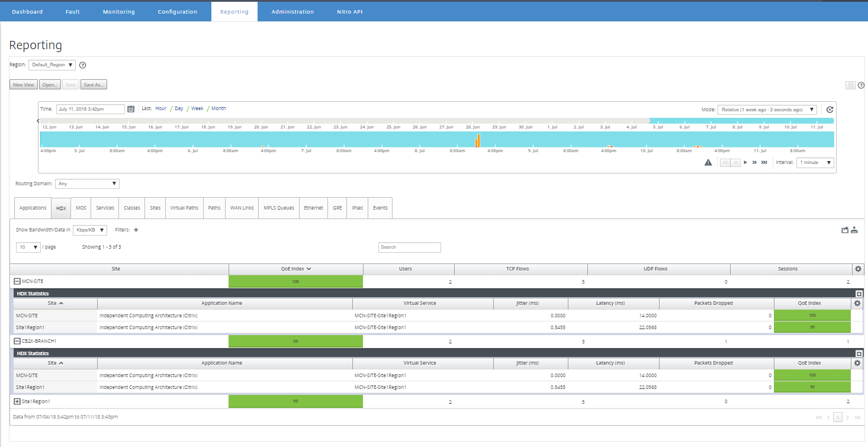The height and width of the screenshot is (447, 868).
Task: Click the export icon above the table
Action: tap(845, 230)
